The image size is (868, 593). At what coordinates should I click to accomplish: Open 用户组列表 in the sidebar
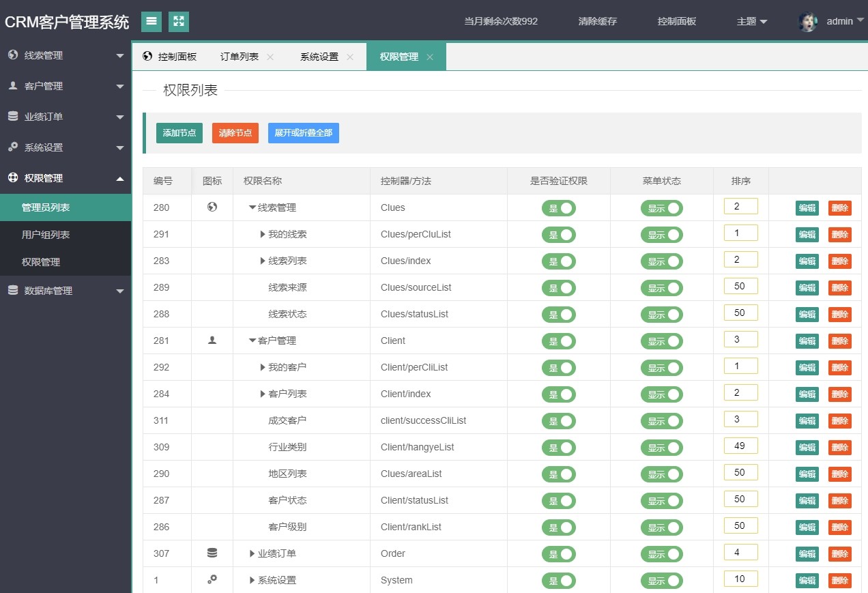[46, 235]
